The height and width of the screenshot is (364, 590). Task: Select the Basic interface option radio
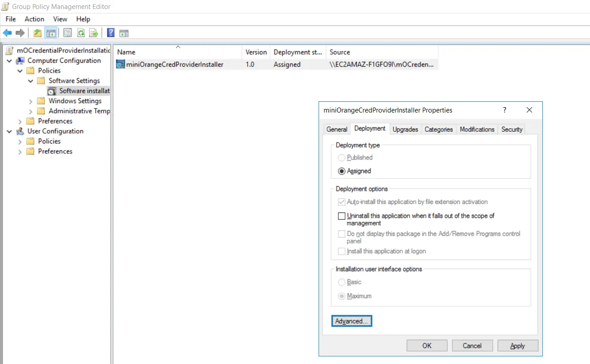pyautogui.click(x=342, y=282)
